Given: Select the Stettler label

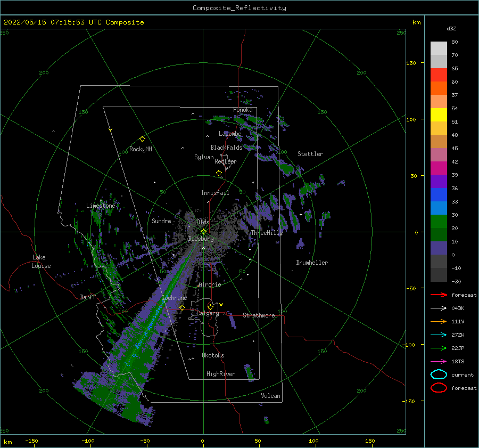Looking at the screenshot, I should pos(310,154).
